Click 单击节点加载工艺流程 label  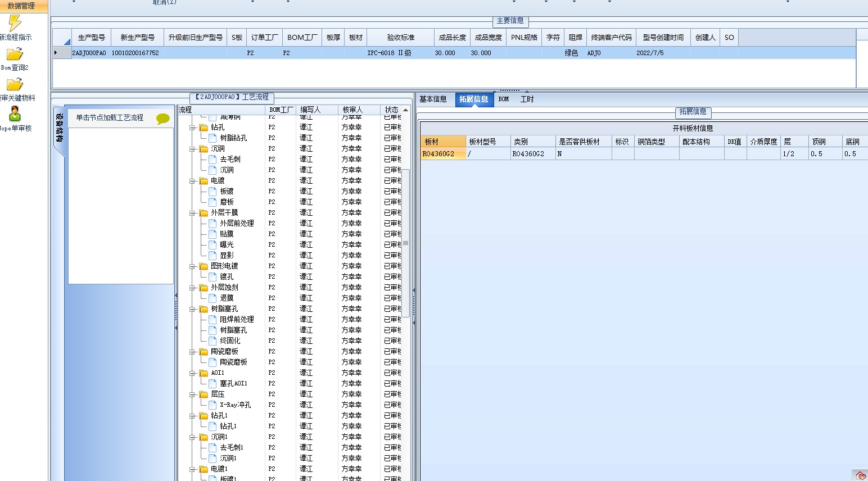[x=110, y=118]
